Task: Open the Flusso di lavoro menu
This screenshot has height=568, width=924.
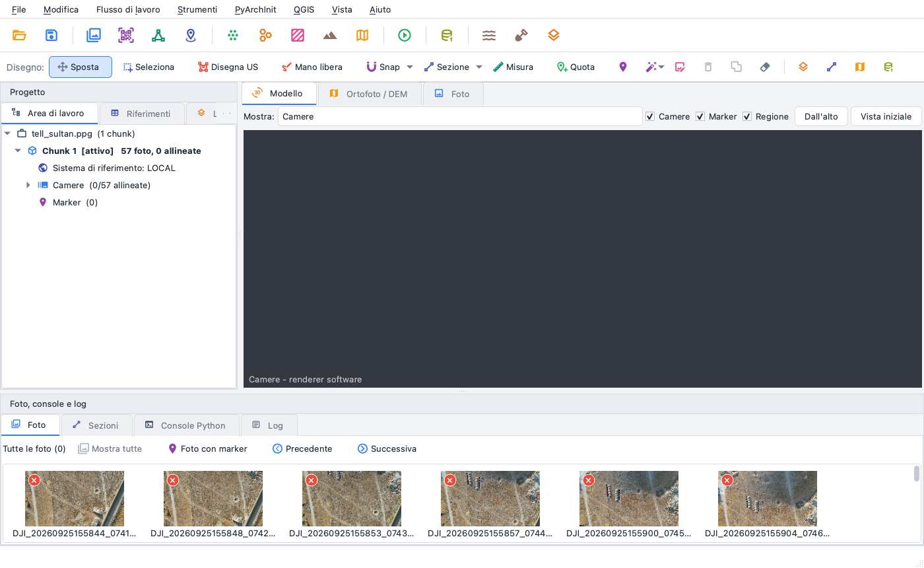Action: (x=128, y=9)
